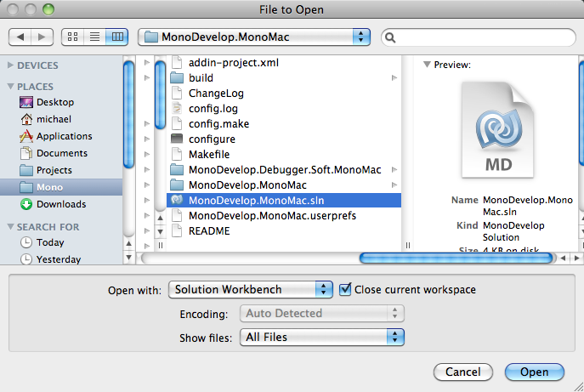Viewport: 584px width, 392px height.
Task: Select the config.log file
Action: (284, 109)
